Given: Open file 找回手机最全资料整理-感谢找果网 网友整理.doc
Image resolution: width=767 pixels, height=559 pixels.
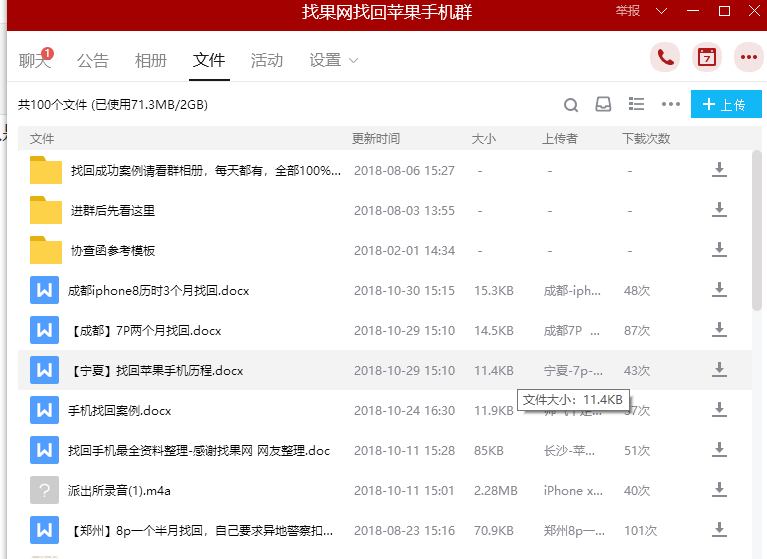Looking at the screenshot, I should click(x=199, y=450).
